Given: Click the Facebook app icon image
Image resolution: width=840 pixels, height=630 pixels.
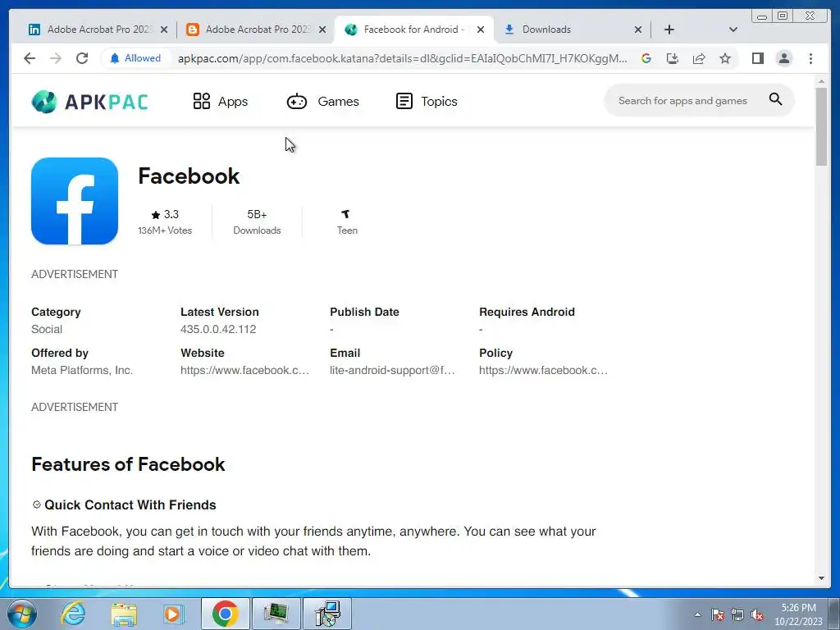Looking at the screenshot, I should point(75,201).
